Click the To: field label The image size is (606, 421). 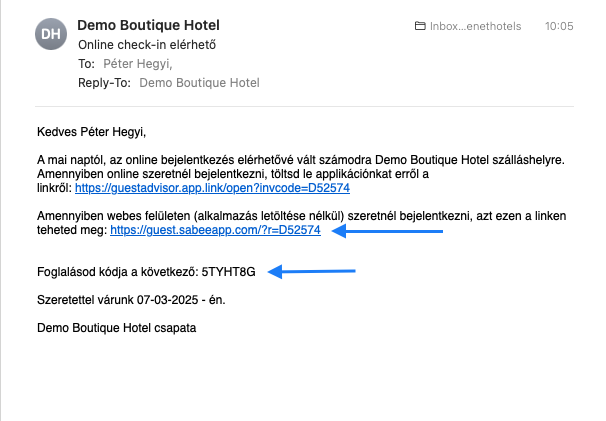[86, 64]
